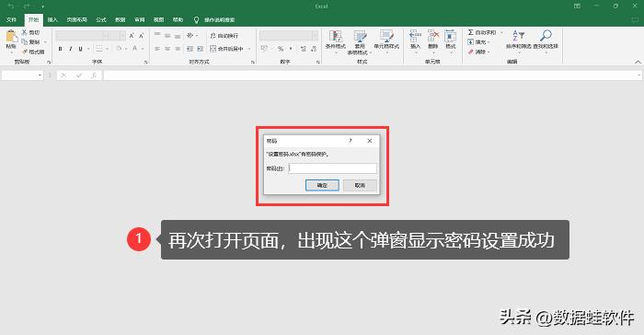Toggle Italic formatting

coord(70,49)
